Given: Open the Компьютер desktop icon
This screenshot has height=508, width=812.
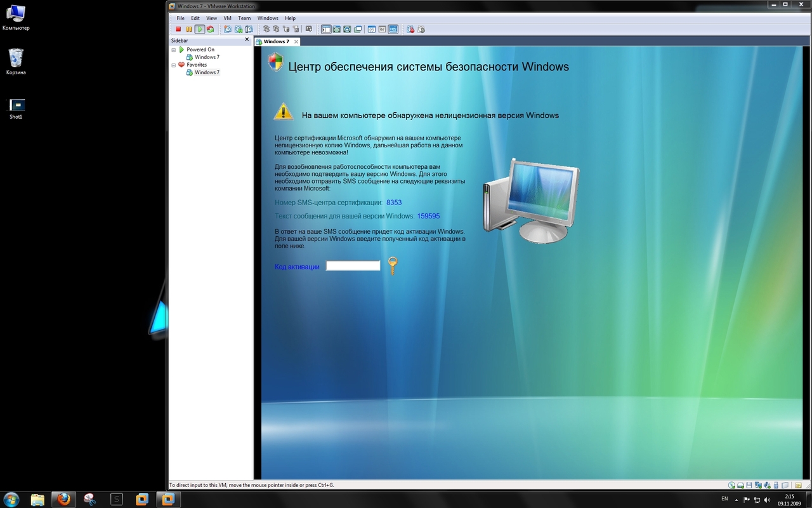Looking at the screenshot, I should tap(16, 17).
